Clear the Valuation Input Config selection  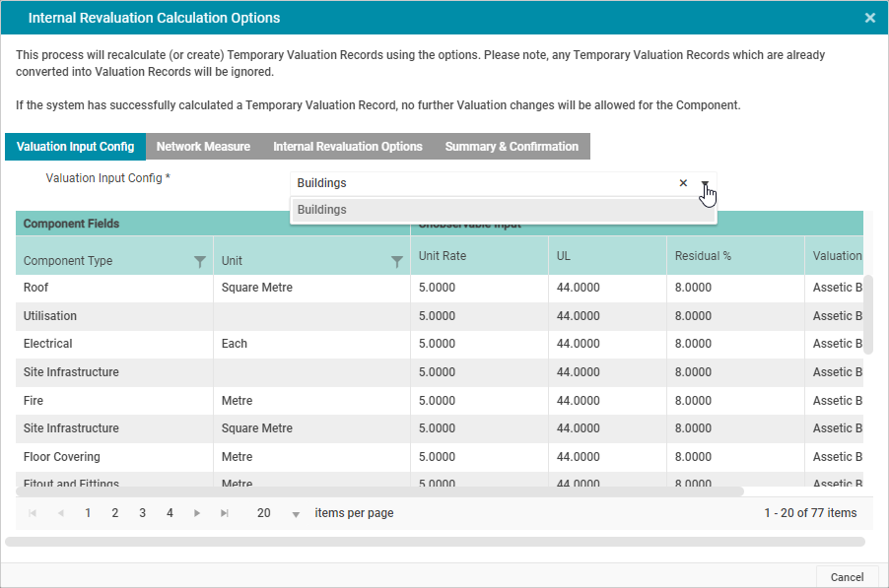[x=683, y=183]
